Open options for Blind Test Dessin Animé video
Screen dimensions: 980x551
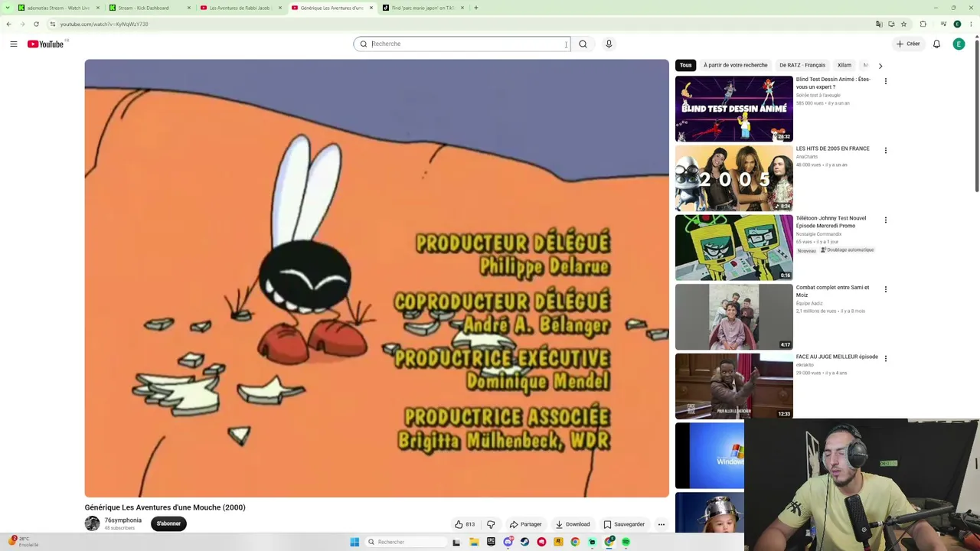pos(886,81)
